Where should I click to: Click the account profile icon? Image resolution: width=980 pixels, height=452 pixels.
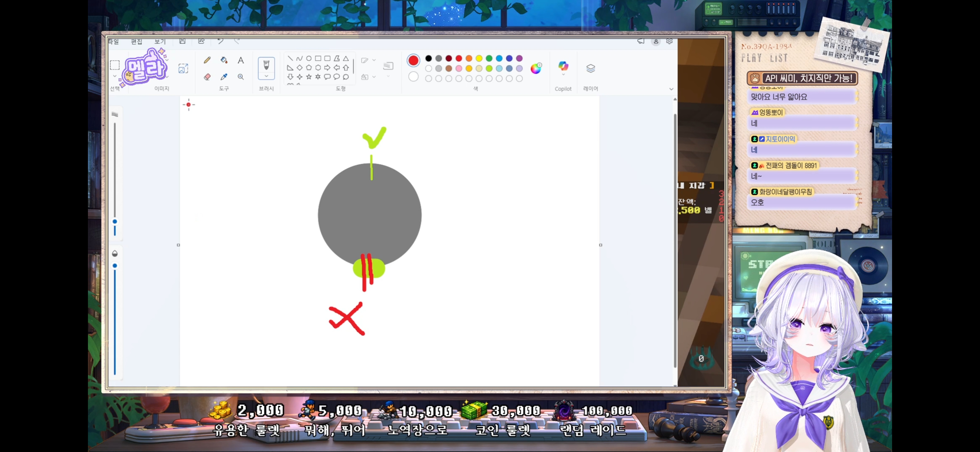tap(656, 41)
